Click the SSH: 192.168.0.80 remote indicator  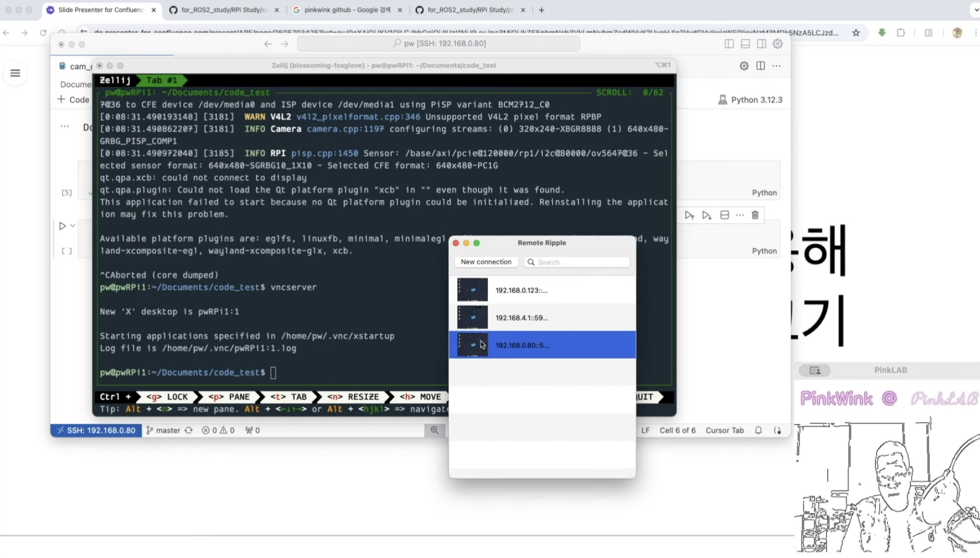click(96, 430)
